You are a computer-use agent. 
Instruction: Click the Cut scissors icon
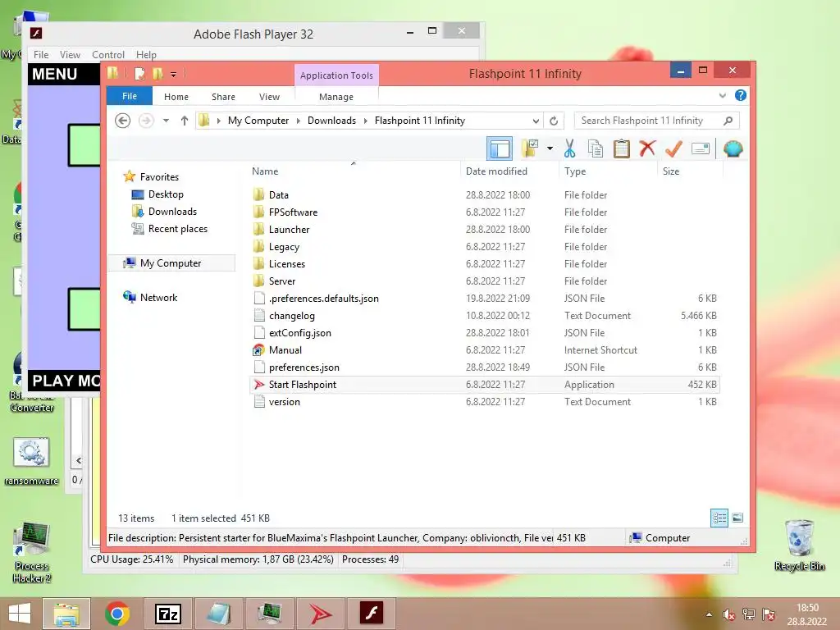pyautogui.click(x=569, y=148)
